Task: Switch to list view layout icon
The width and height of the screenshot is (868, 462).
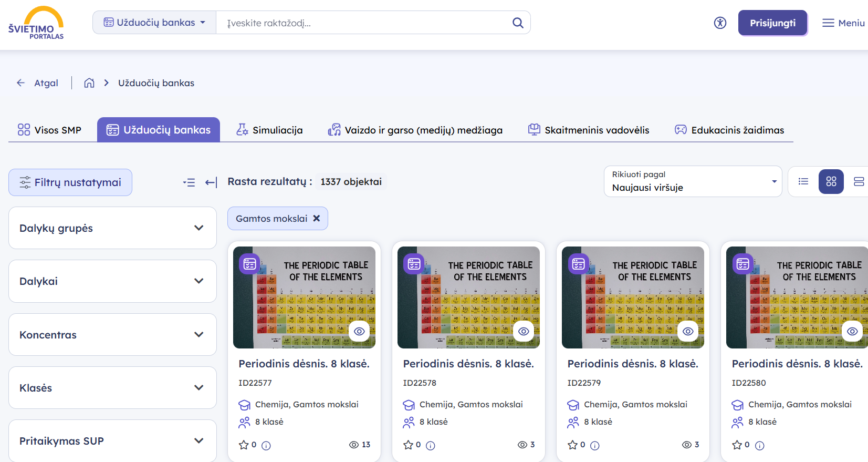Action: (x=803, y=182)
